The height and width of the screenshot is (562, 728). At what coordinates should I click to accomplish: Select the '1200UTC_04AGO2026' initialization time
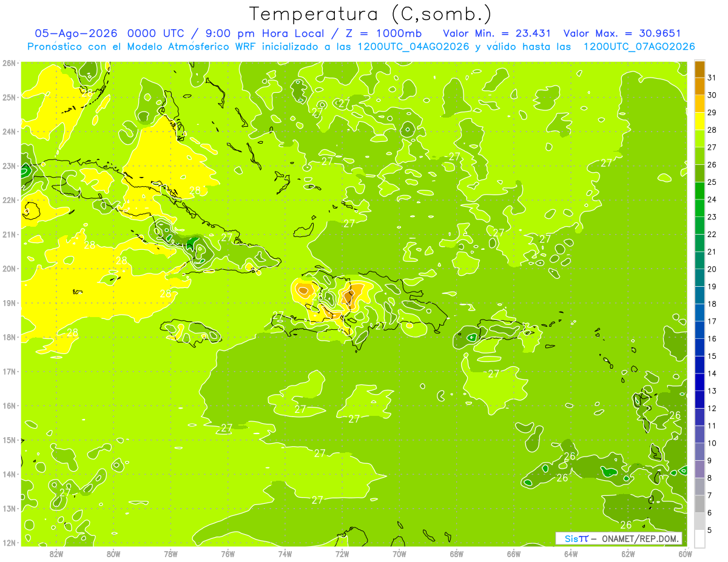pyautogui.click(x=413, y=47)
